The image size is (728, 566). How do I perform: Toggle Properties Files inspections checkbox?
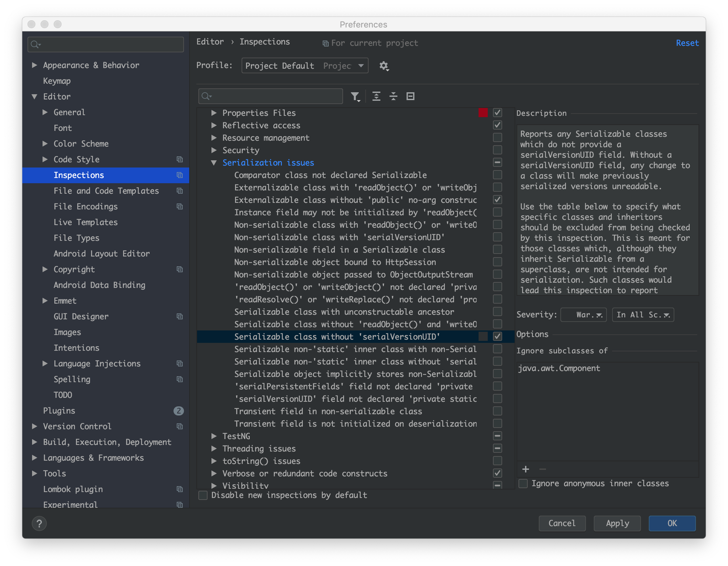[497, 113]
